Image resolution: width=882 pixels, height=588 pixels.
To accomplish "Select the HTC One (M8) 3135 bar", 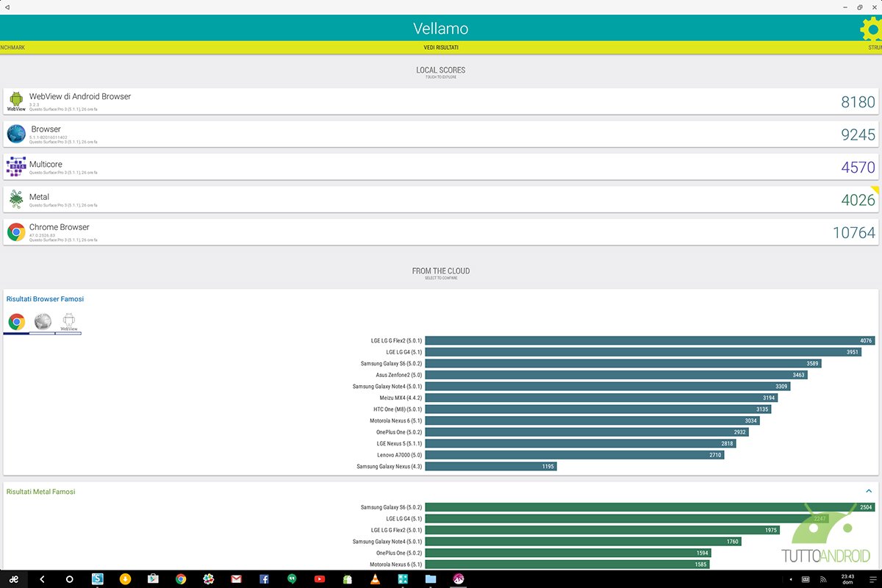I will (x=598, y=409).
